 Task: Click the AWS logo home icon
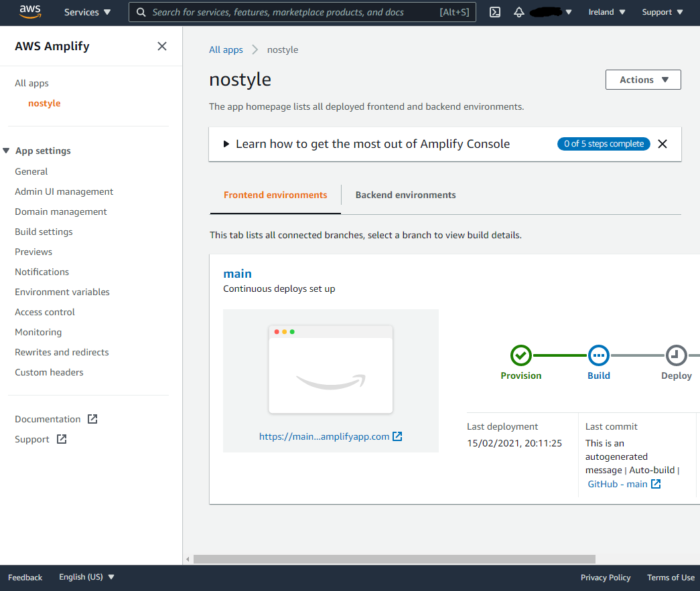click(x=30, y=12)
